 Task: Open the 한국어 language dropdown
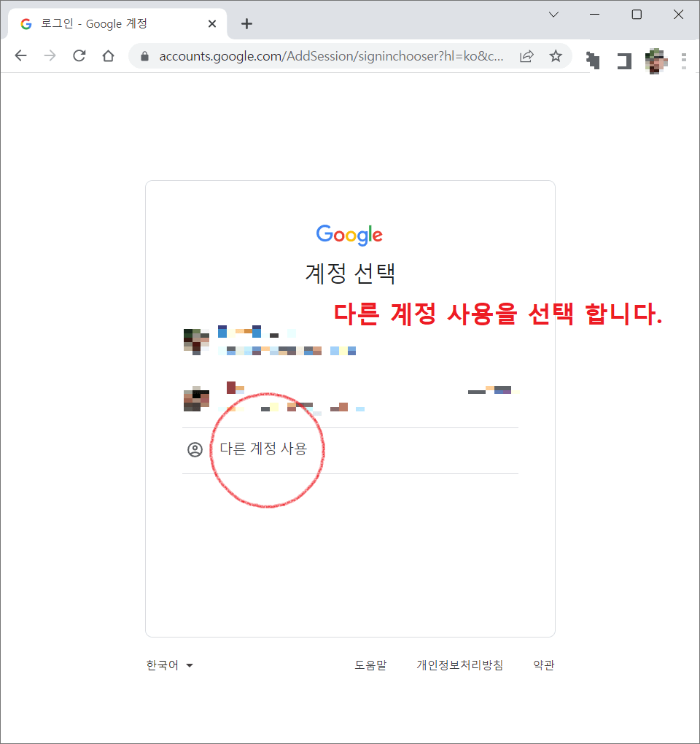tap(169, 665)
